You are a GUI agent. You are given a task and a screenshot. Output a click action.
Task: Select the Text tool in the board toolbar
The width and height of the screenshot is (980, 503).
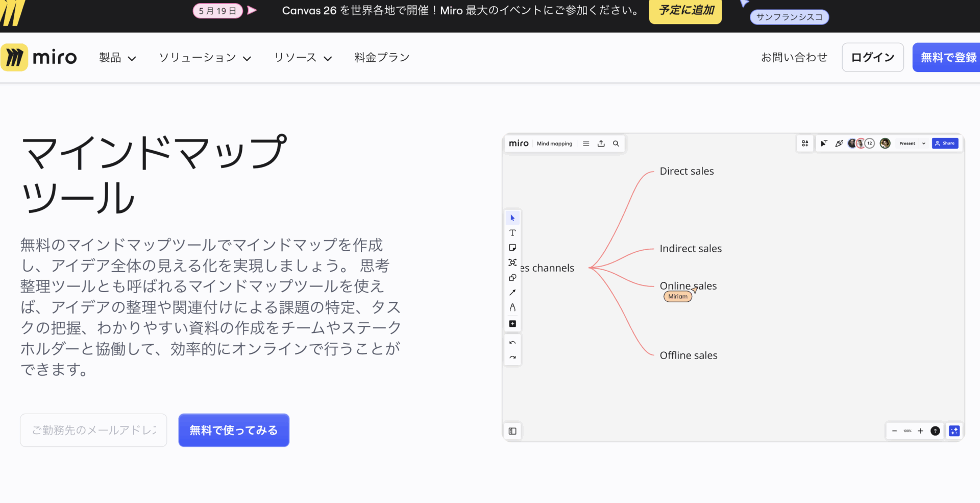512,233
